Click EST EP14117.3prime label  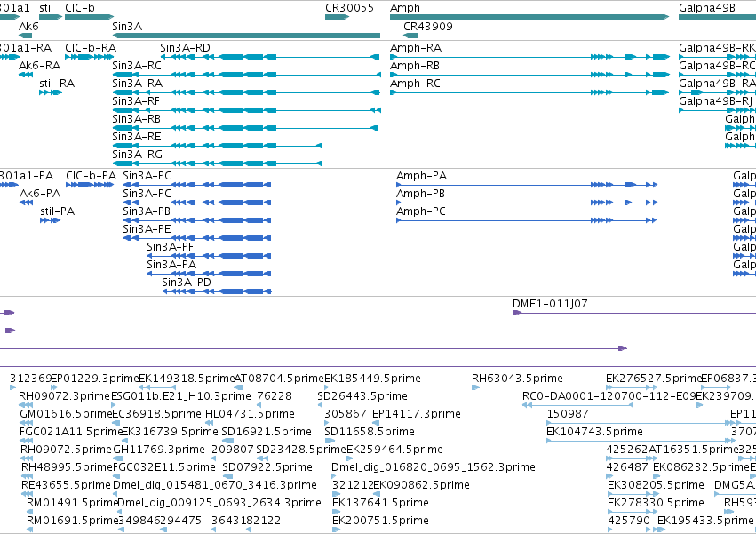coord(417,414)
